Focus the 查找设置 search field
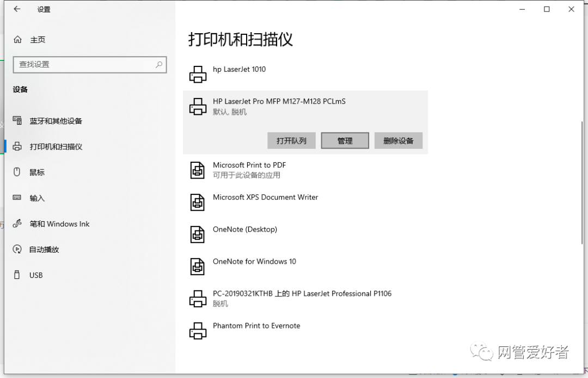 click(90, 64)
